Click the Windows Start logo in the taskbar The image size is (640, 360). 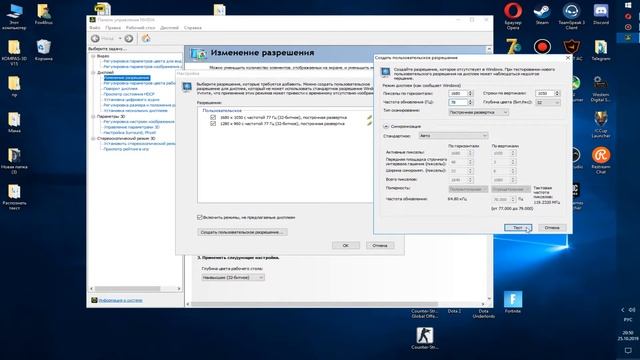[x=628, y=5]
